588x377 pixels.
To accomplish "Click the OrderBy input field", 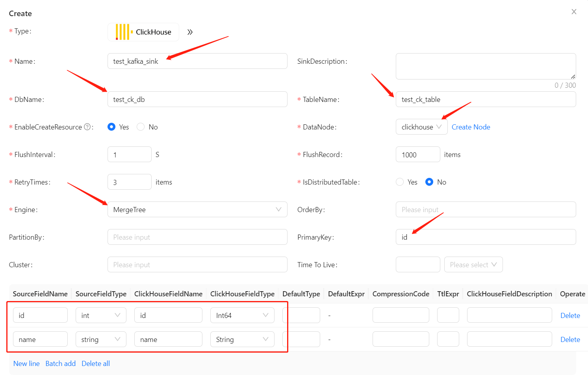I will click(486, 209).
